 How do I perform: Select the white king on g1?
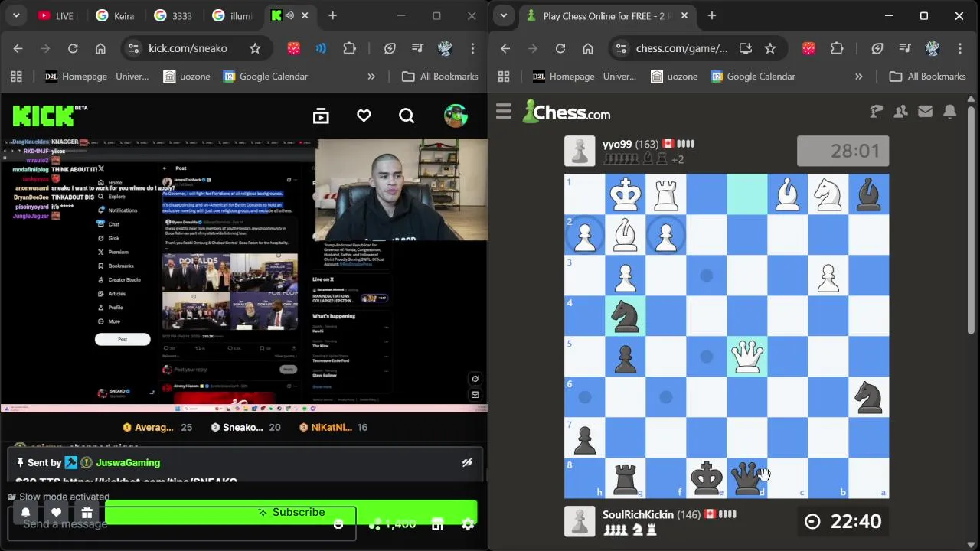point(625,194)
